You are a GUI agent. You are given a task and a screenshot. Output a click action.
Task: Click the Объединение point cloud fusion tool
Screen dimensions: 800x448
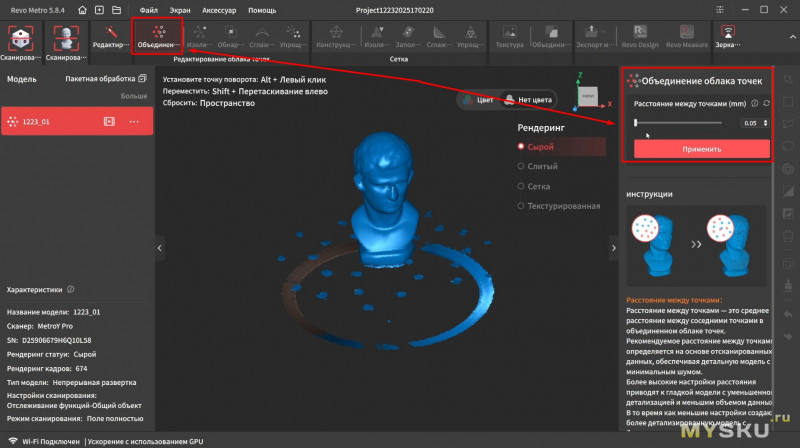click(157, 36)
